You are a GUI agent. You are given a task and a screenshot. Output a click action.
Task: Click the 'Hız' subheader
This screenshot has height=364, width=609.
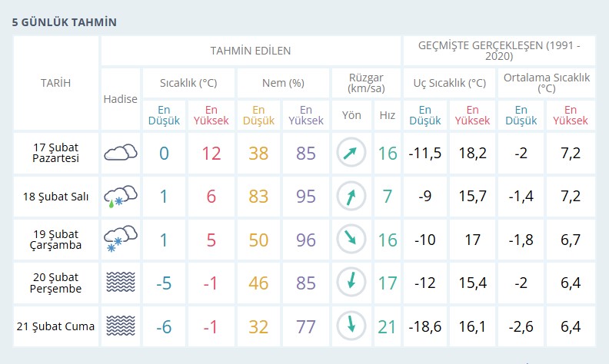[388, 115]
